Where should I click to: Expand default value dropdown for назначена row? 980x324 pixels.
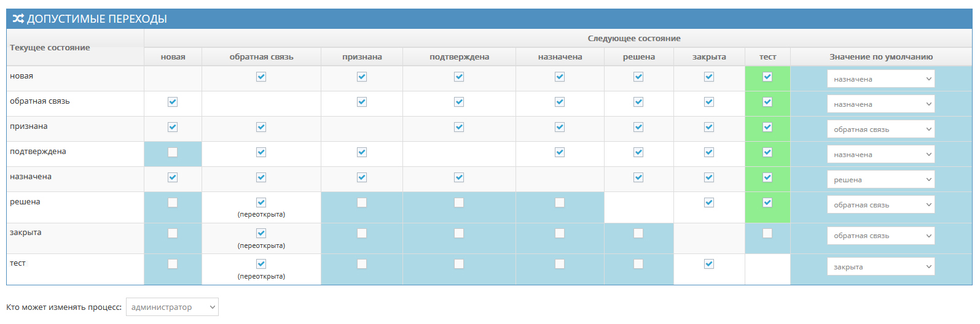pyautogui.click(x=880, y=180)
